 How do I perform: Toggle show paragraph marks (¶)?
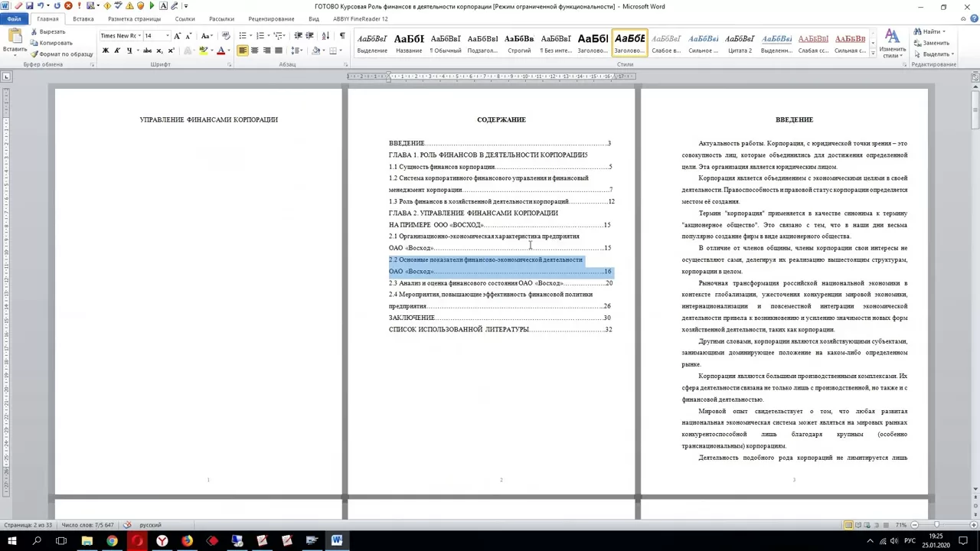click(x=341, y=36)
